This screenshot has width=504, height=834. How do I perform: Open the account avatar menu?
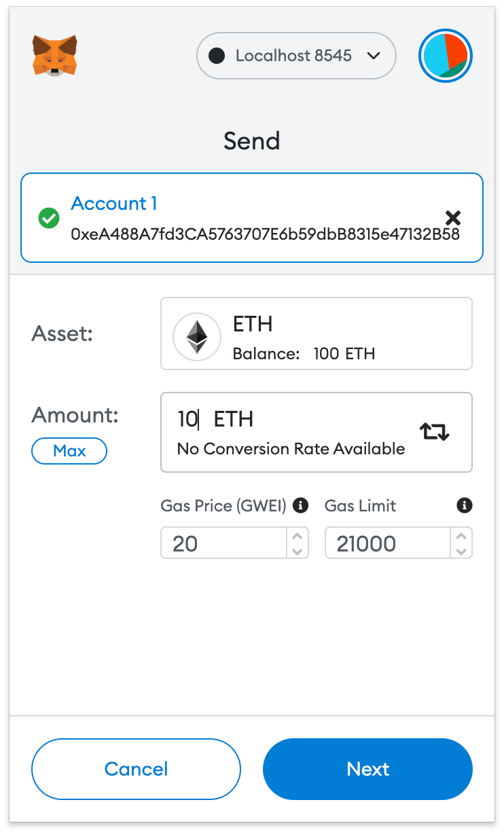pos(446,56)
